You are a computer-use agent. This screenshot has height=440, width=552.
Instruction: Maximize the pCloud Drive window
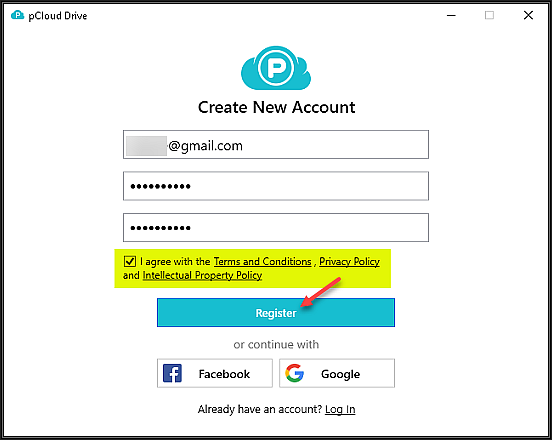coord(489,15)
